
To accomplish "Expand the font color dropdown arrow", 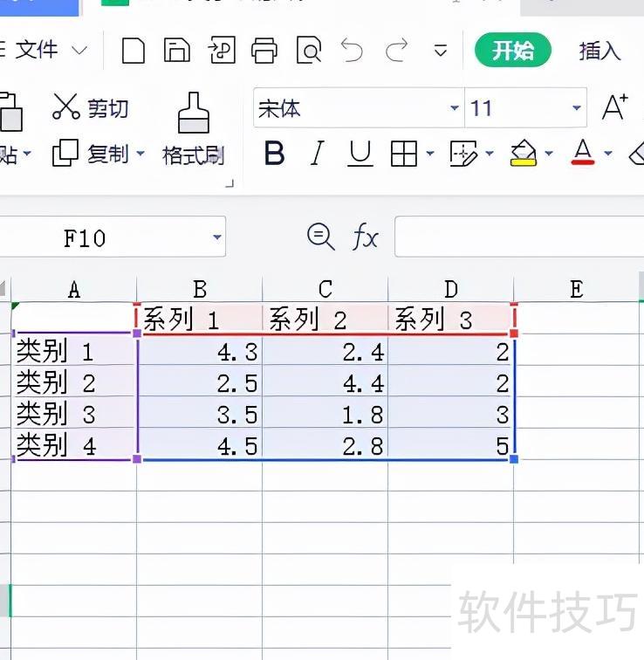I will (608, 154).
